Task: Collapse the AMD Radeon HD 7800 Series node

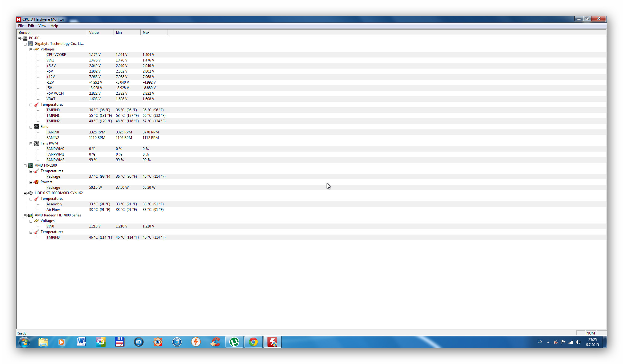Action: [25, 216]
